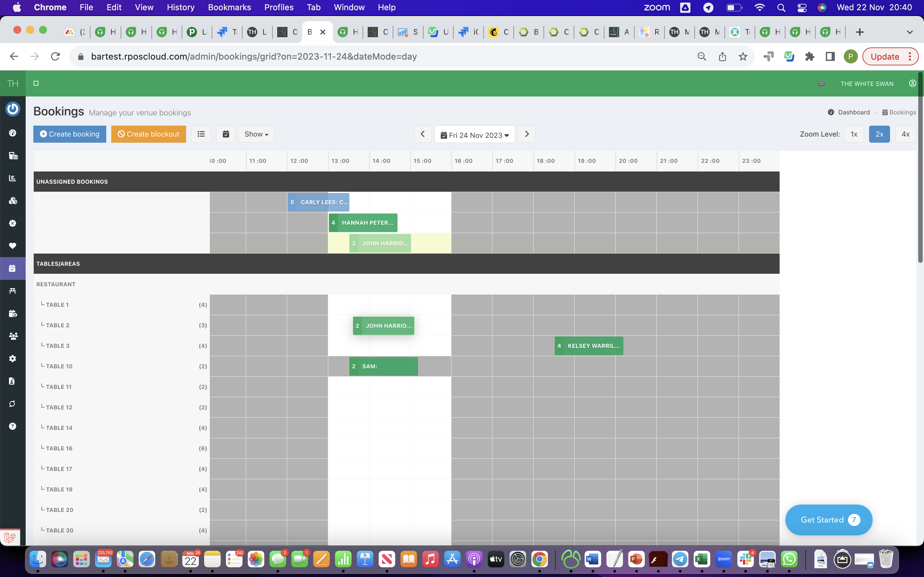Click the customers group sidebar icon
Screen dimensions: 924x577
[x=13, y=336]
